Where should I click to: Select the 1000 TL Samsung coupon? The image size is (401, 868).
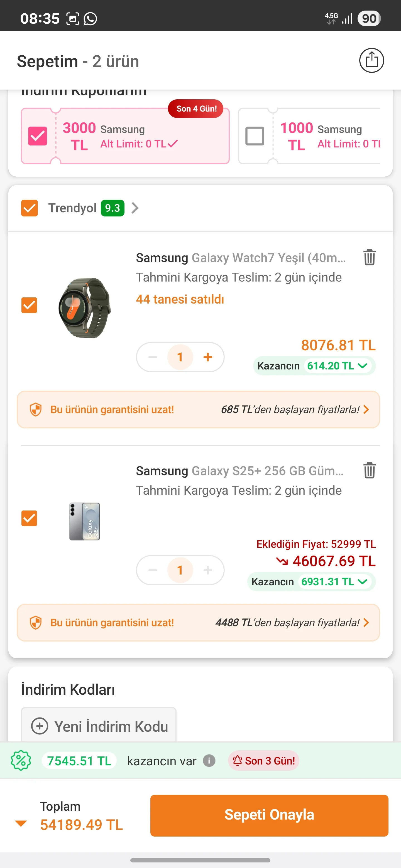pos(255,136)
